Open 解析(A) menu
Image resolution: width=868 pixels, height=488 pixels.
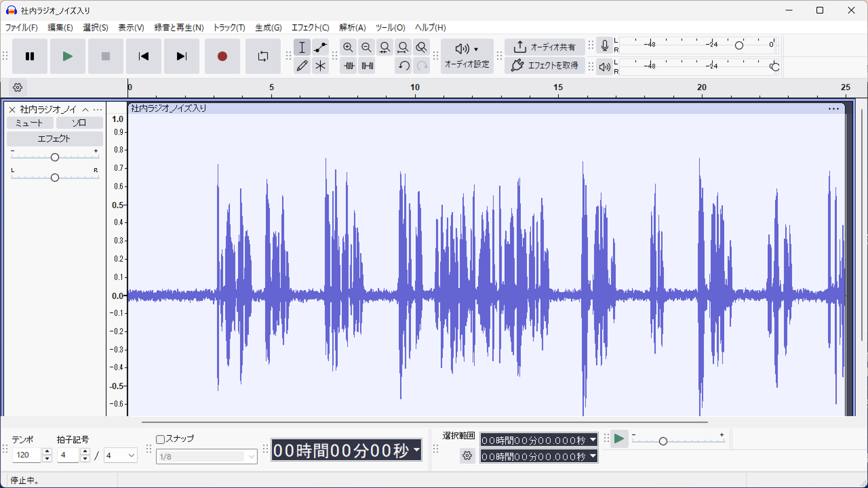(x=353, y=28)
